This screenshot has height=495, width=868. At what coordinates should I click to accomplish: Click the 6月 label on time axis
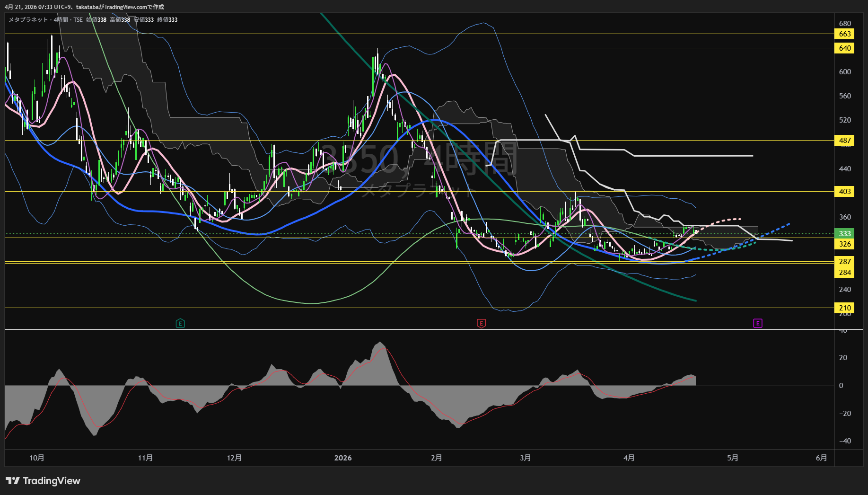822,458
